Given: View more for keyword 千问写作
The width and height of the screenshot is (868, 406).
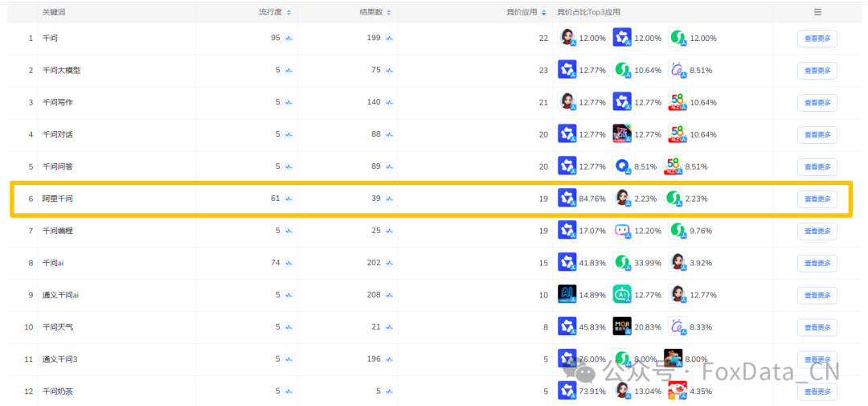Looking at the screenshot, I should click(817, 103).
